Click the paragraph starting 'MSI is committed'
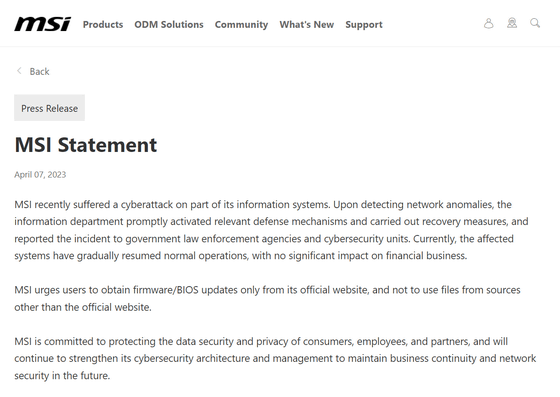This screenshot has width=560, height=397. (275, 358)
